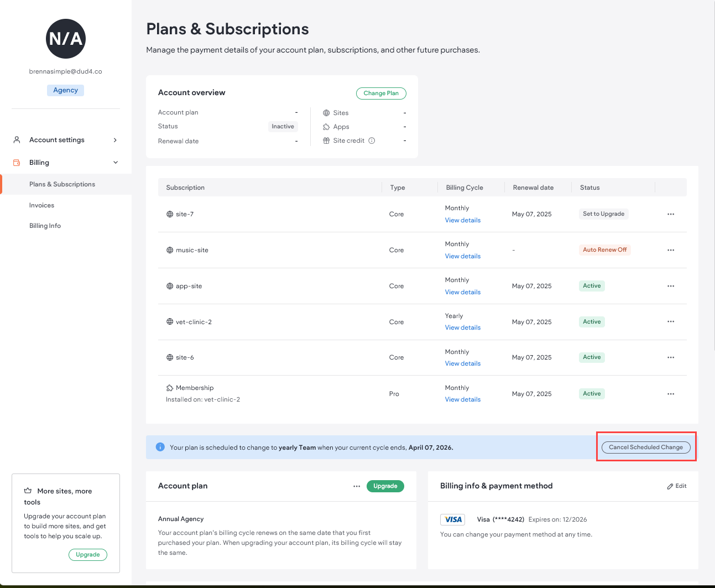Open View details link for app-site
The width and height of the screenshot is (715, 588).
coord(463,292)
